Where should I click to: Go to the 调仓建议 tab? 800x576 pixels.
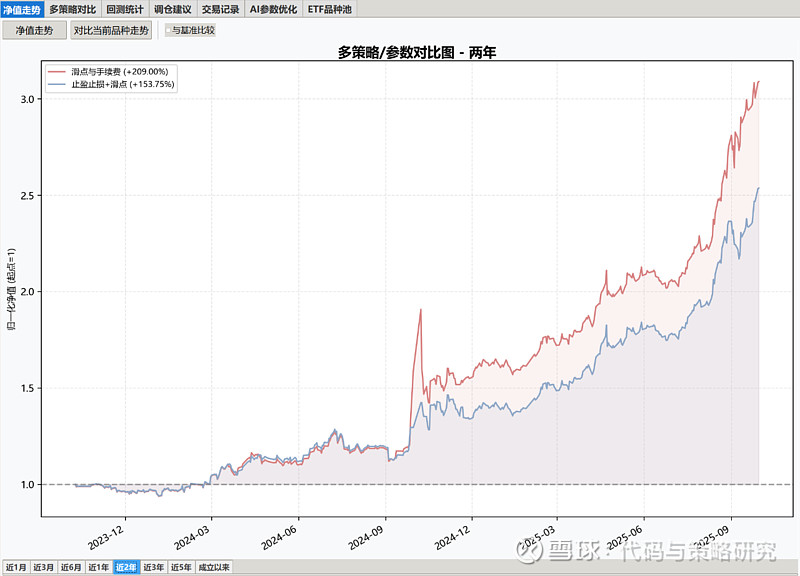[x=173, y=9]
